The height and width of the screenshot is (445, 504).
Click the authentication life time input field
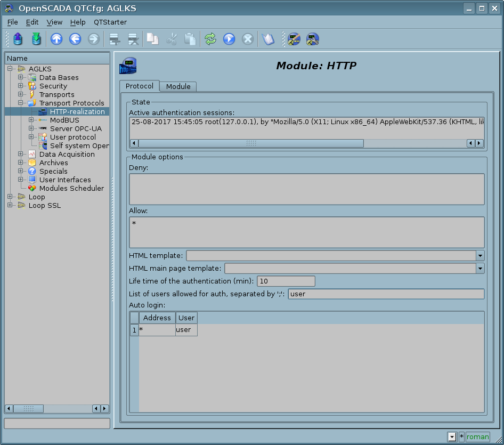tap(286, 281)
